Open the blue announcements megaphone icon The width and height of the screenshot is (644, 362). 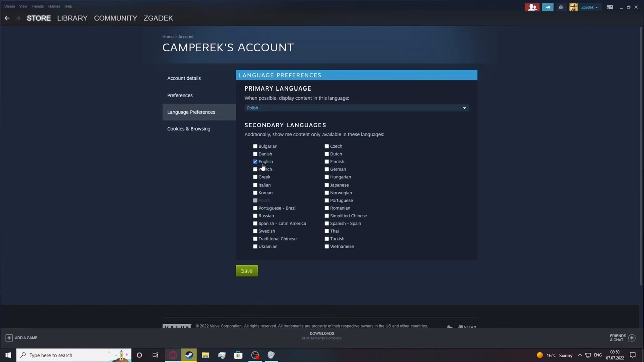coord(548,7)
